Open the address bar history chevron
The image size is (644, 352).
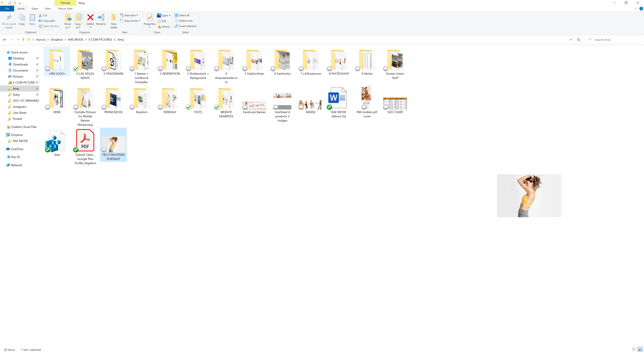pyautogui.click(x=571, y=39)
